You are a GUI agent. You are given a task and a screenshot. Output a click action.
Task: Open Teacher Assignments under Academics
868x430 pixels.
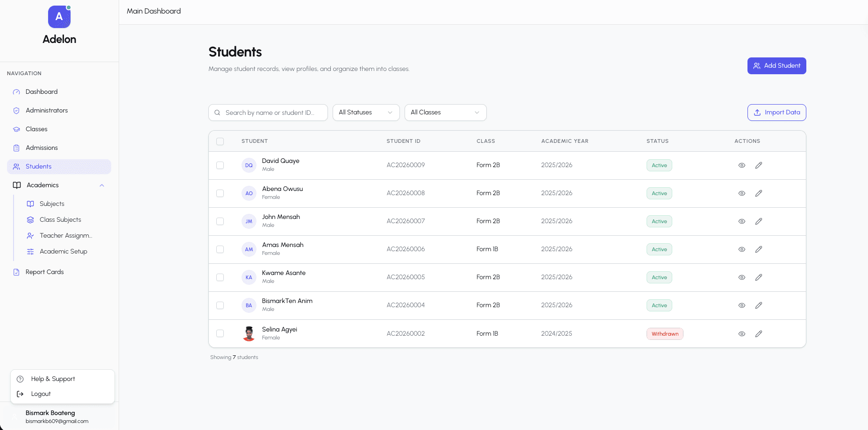[66, 236]
